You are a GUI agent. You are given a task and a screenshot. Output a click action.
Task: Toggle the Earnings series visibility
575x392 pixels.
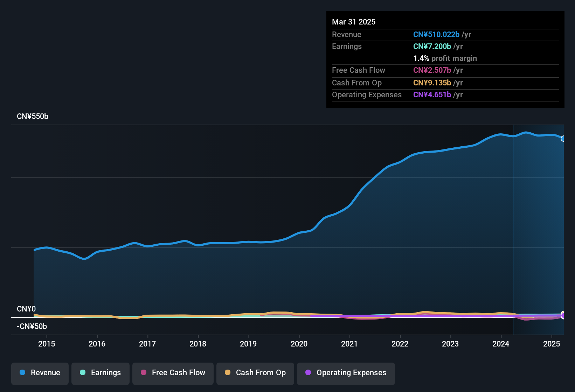[x=101, y=373]
